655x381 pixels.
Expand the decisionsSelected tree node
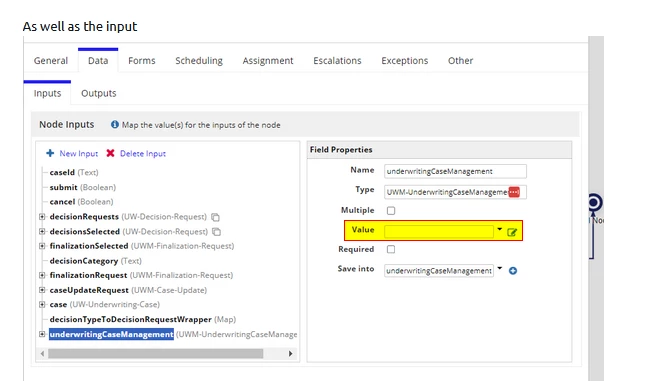[x=42, y=231]
